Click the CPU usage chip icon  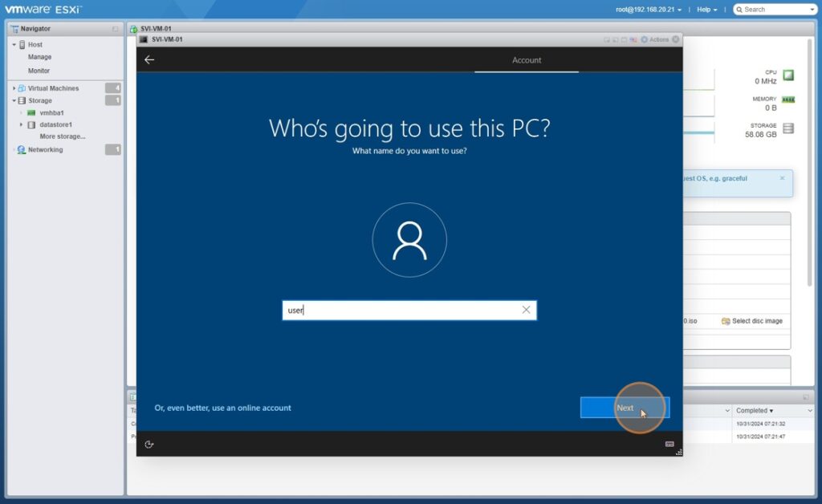click(788, 75)
